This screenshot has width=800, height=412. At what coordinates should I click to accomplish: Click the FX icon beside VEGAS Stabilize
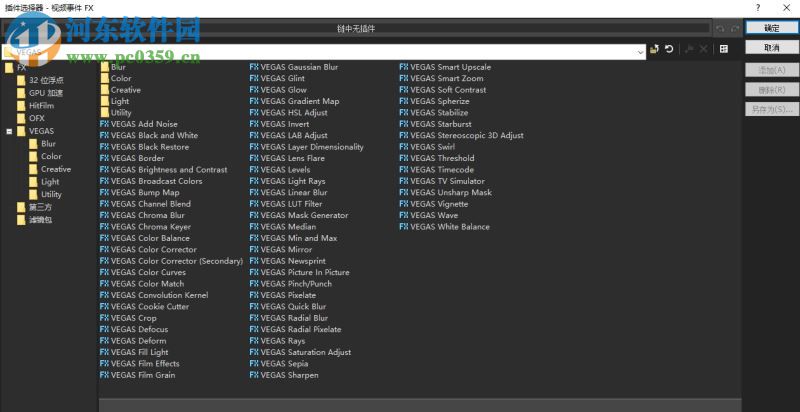point(404,112)
